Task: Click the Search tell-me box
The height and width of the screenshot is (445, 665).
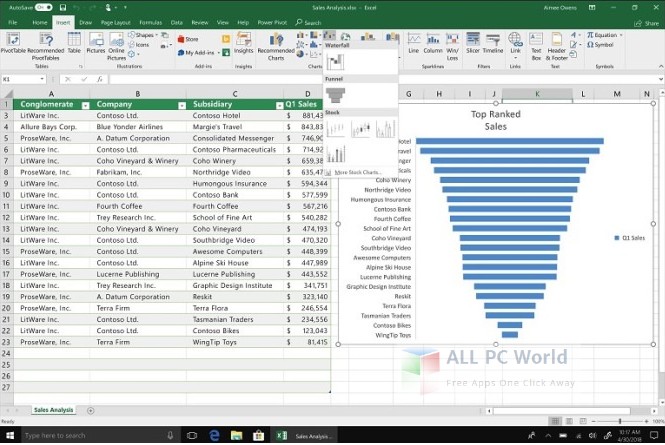Action: 309,22
